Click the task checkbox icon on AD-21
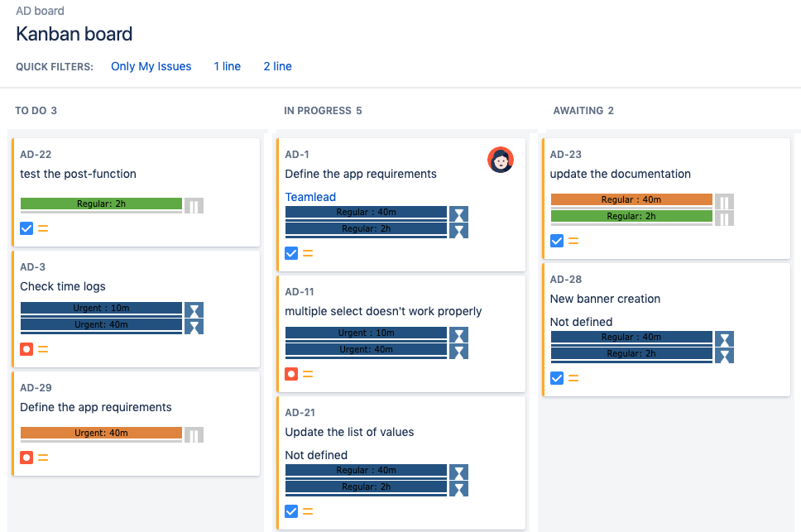Viewport: 801px width, 532px height. tap(291, 511)
